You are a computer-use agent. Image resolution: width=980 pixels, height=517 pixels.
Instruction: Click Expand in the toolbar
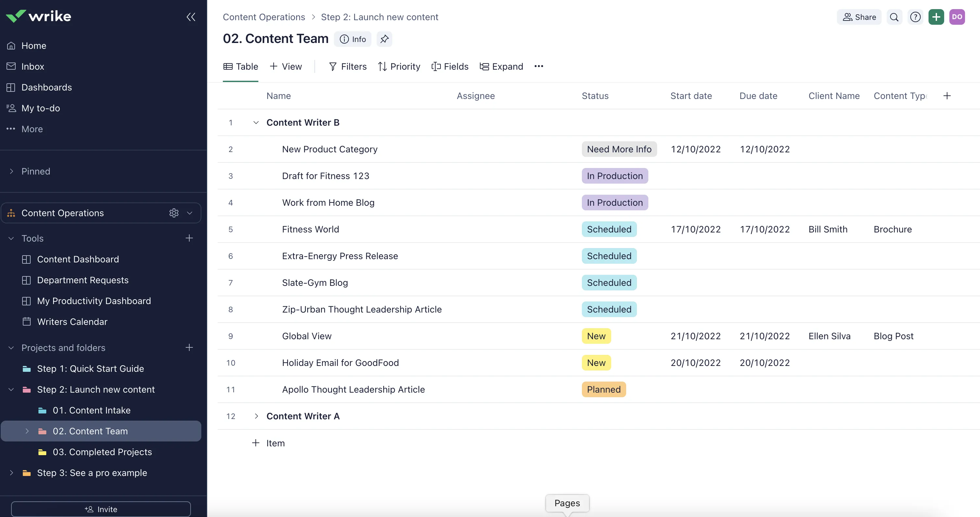tap(501, 66)
